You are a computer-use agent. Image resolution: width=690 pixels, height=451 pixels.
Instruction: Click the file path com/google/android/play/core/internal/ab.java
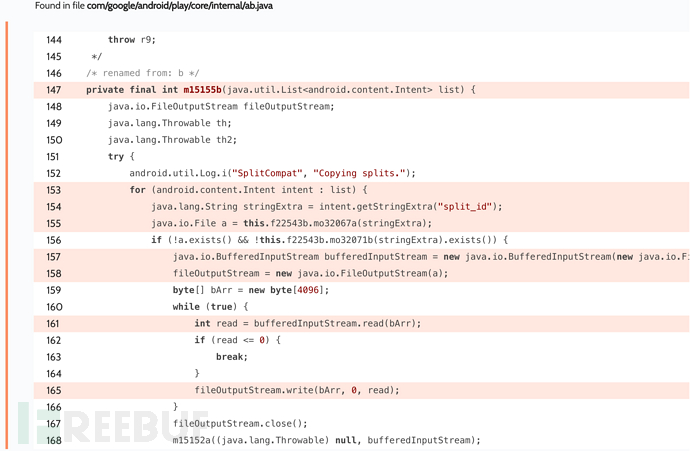[x=180, y=6]
